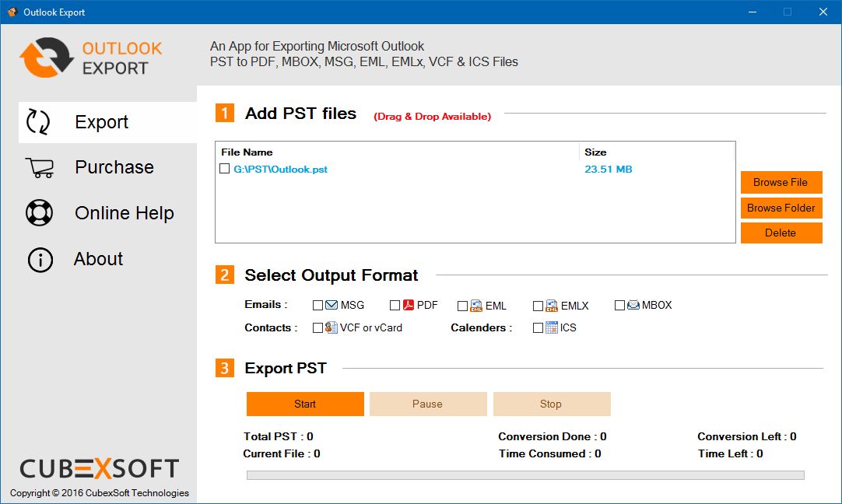The width and height of the screenshot is (842, 504).
Task: Click the MSG envelope format icon
Action: [x=332, y=305]
